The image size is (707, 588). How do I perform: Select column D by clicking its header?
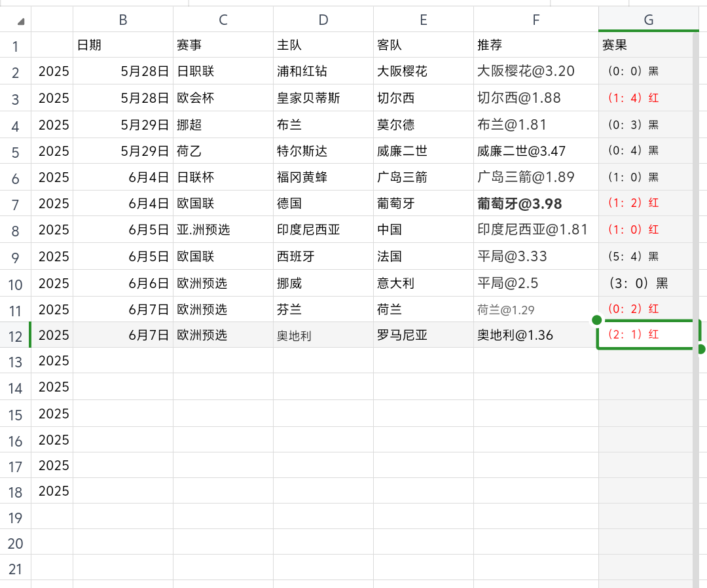[x=323, y=20]
